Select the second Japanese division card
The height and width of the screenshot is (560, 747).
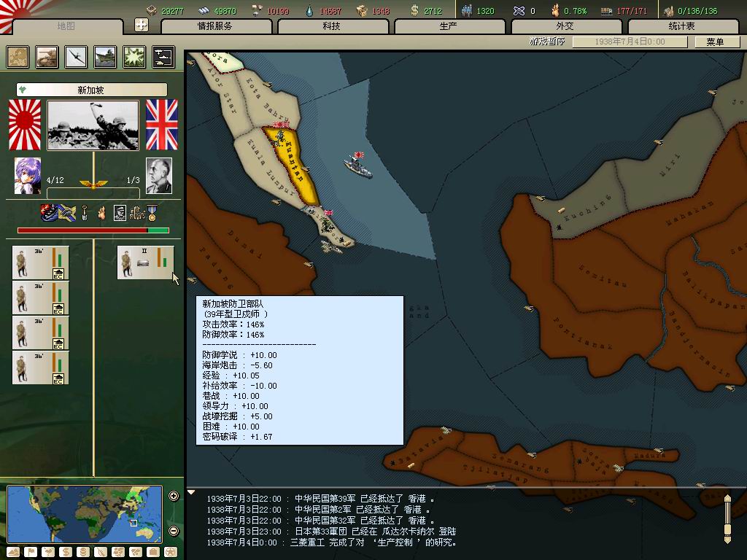(41, 297)
